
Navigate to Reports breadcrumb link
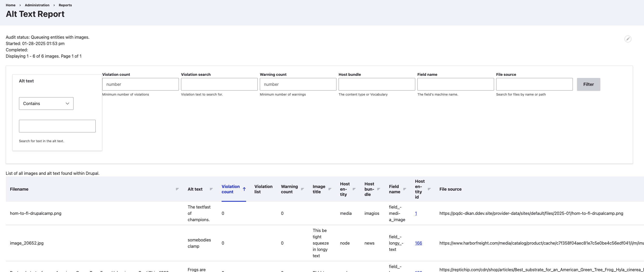[x=65, y=5]
